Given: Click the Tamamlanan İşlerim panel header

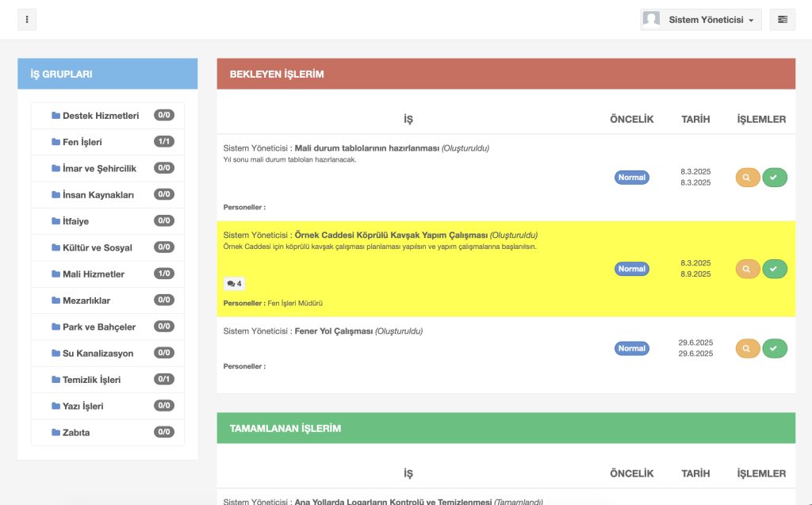Looking at the screenshot, I should point(506,428).
